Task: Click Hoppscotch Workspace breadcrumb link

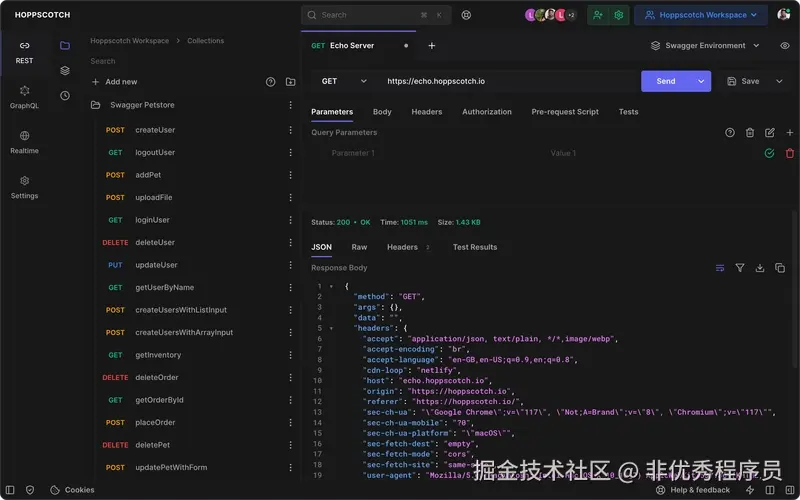Action: click(130, 41)
